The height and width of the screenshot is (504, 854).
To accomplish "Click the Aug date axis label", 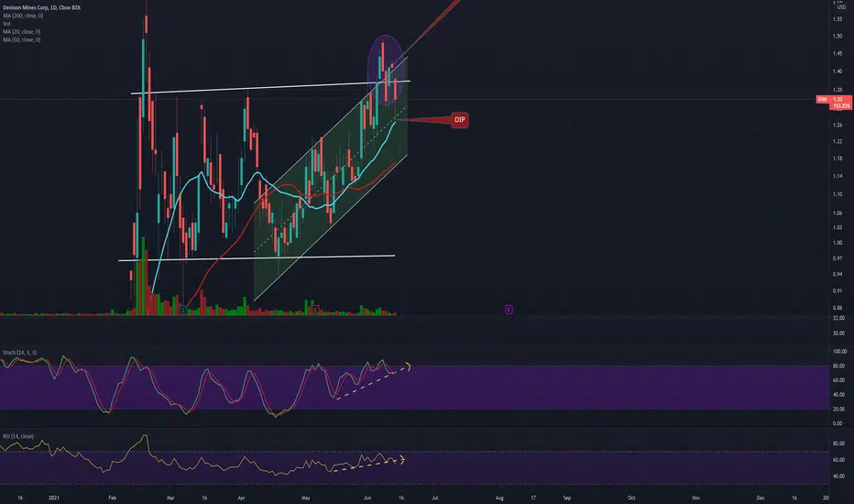I will (499, 498).
